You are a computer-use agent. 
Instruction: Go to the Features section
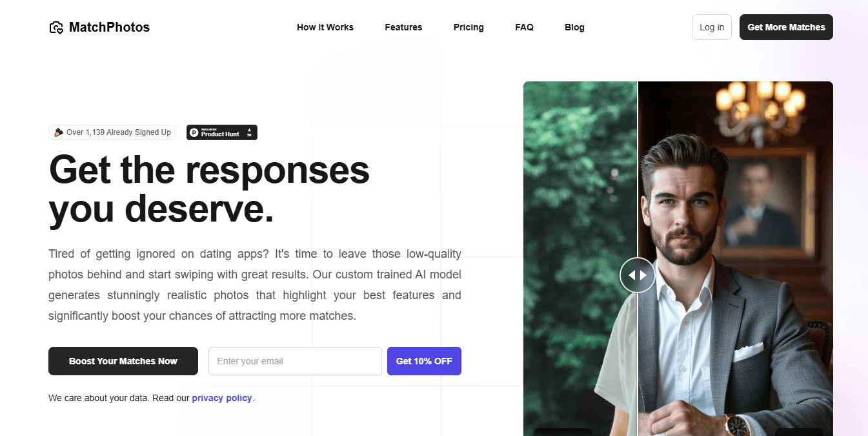(403, 27)
